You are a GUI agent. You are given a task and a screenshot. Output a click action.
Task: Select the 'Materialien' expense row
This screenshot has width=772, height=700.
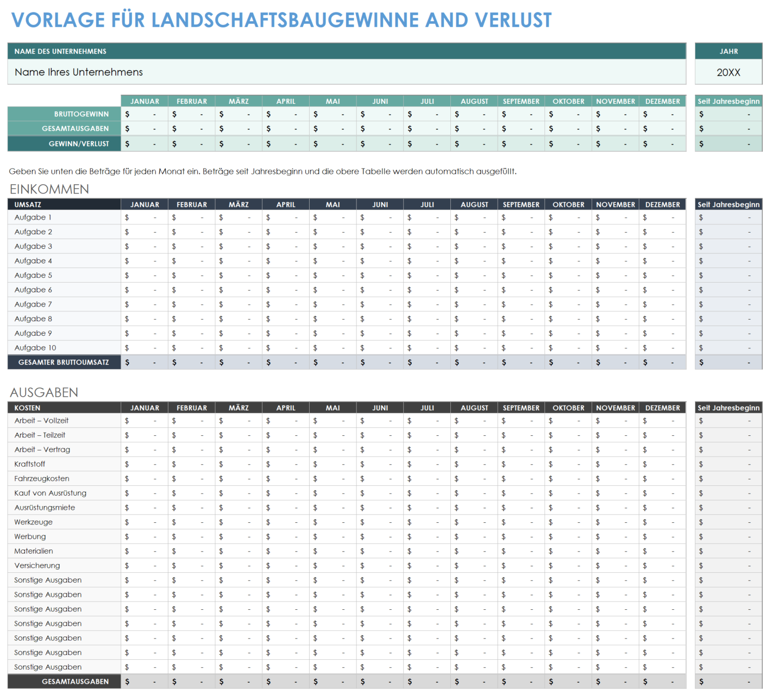point(64,551)
